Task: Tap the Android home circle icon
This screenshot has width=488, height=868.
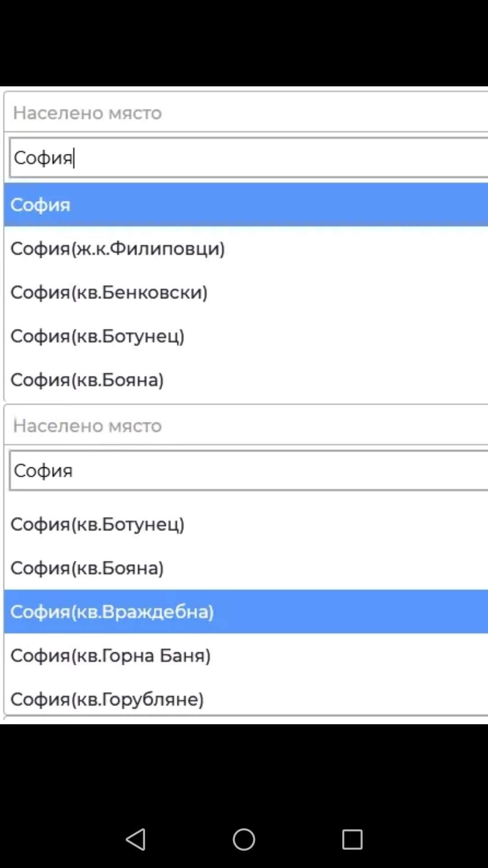Action: pyautogui.click(x=244, y=840)
